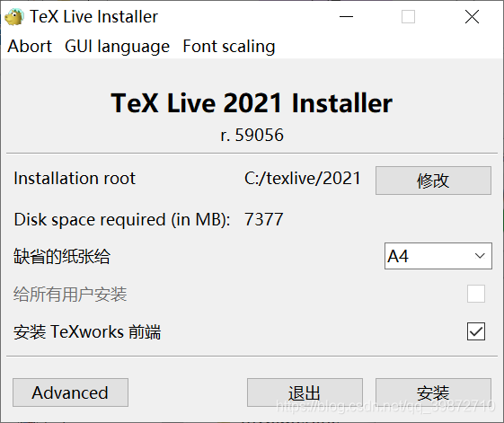The width and height of the screenshot is (504, 423).
Task: Click the 安装 install button
Action: [x=433, y=392]
